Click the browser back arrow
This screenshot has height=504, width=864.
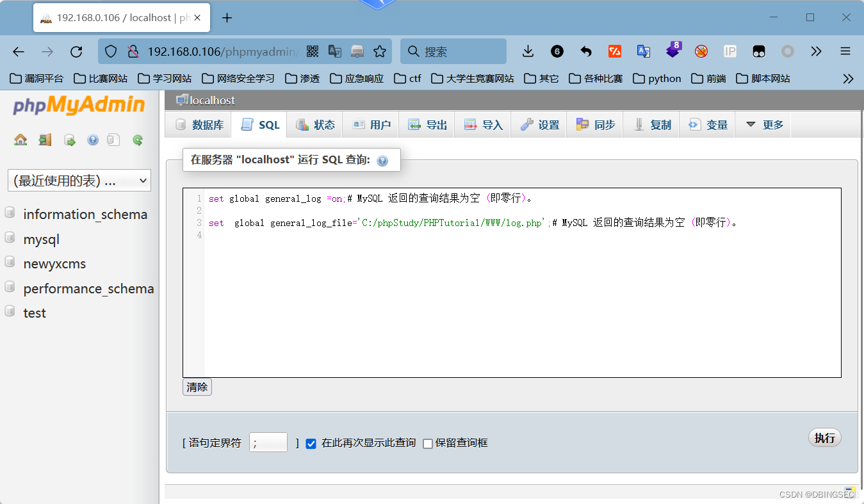pos(19,52)
